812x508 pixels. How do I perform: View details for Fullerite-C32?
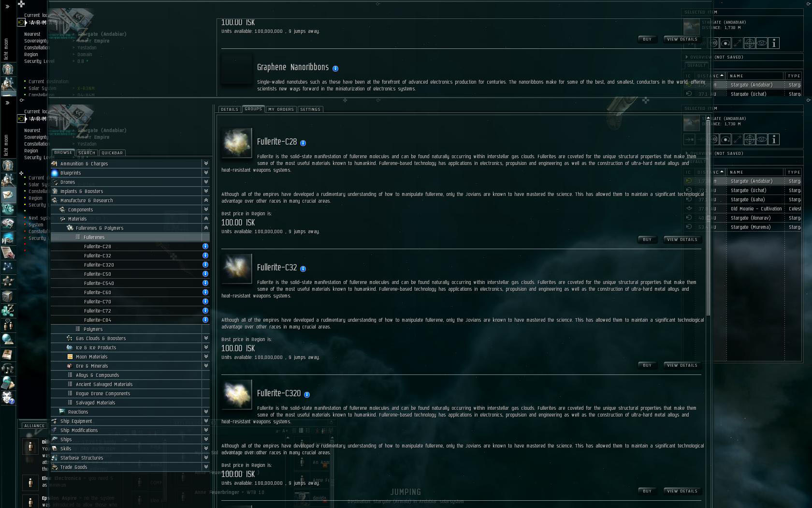tap(682, 365)
